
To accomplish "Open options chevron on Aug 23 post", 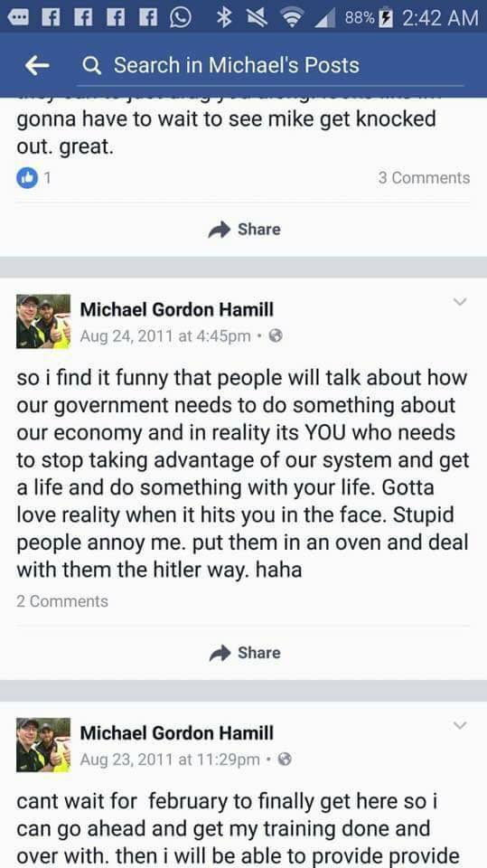I will (460, 725).
